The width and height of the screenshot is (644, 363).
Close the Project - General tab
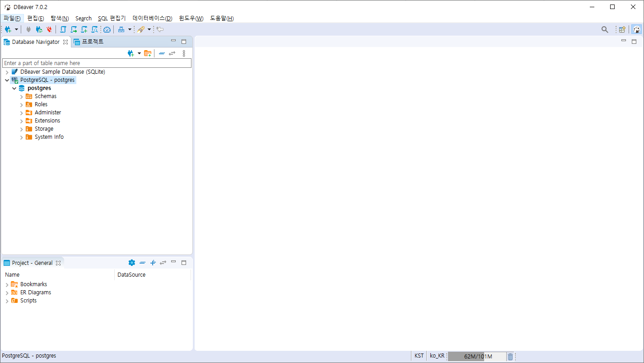(58, 263)
